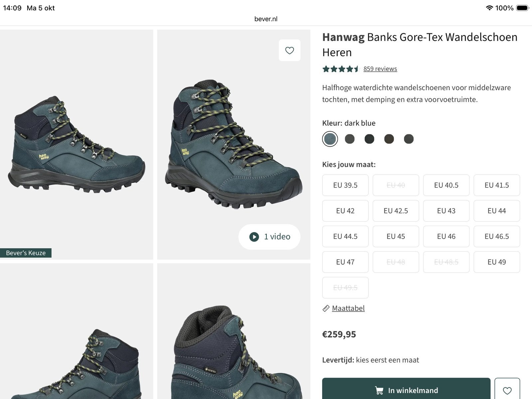Select size EU 43
This screenshot has height=399, width=532.
click(x=446, y=211)
